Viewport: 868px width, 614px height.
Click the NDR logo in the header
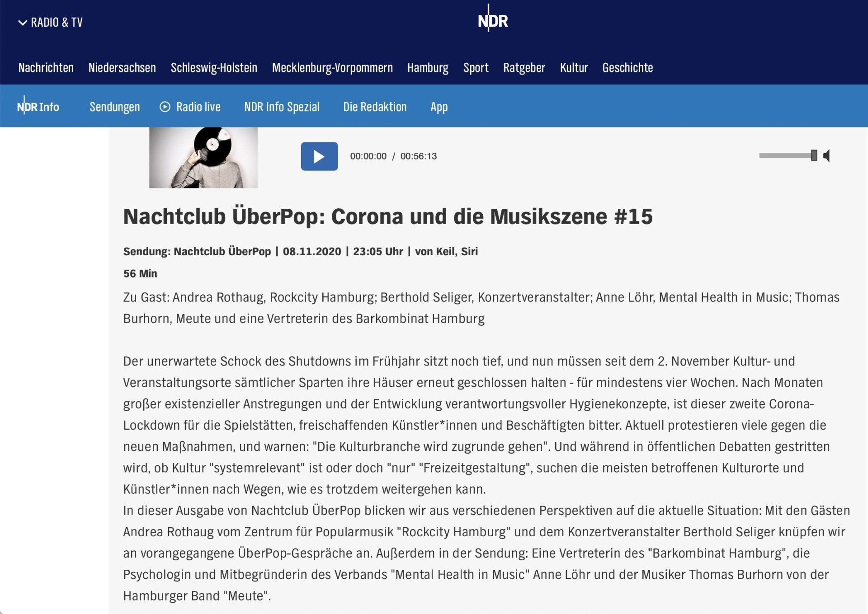click(x=493, y=19)
